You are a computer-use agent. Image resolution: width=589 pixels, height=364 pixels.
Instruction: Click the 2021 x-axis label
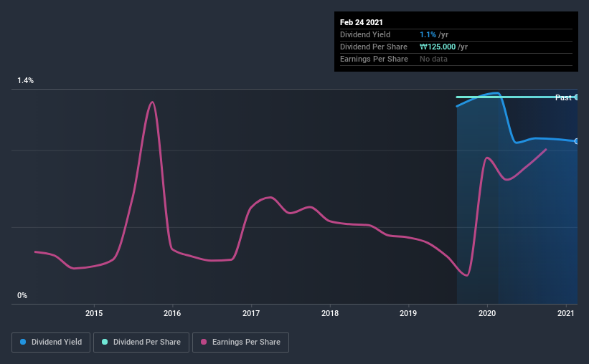566,313
